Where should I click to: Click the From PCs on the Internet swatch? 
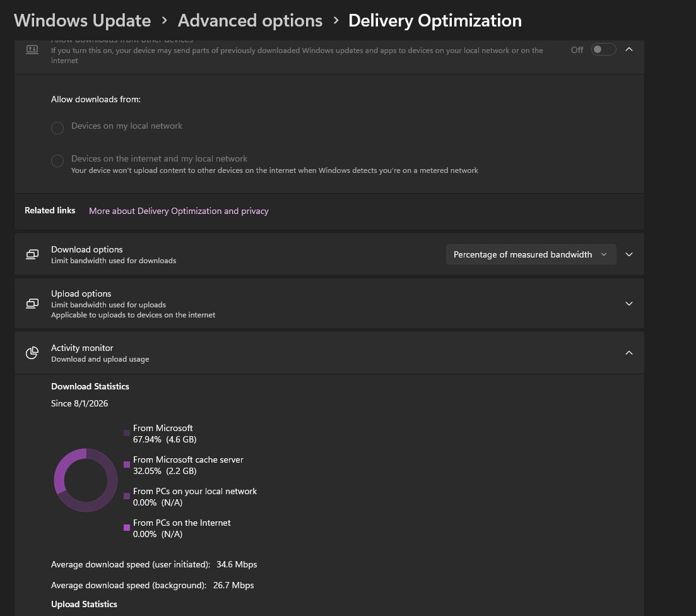click(127, 528)
